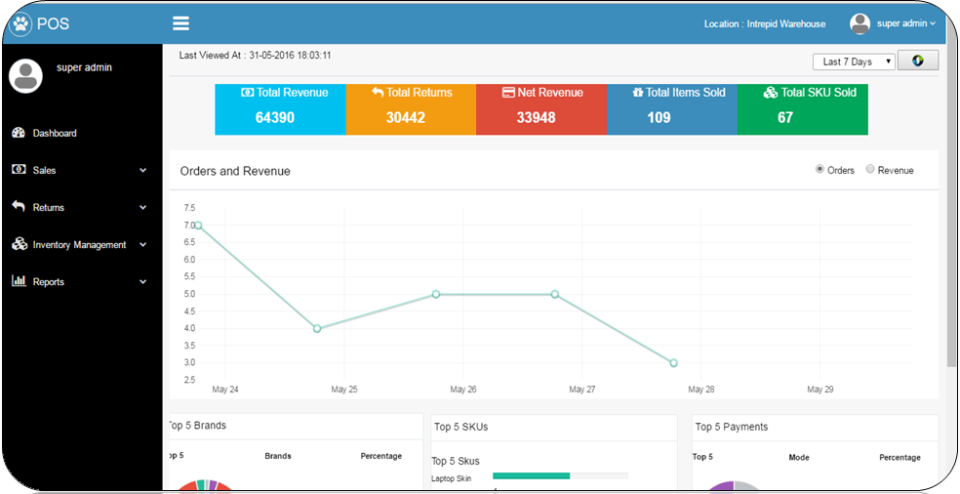Screen dimensions: 960x494
Task: Click the super admin name in sidebar
Action: [84, 67]
